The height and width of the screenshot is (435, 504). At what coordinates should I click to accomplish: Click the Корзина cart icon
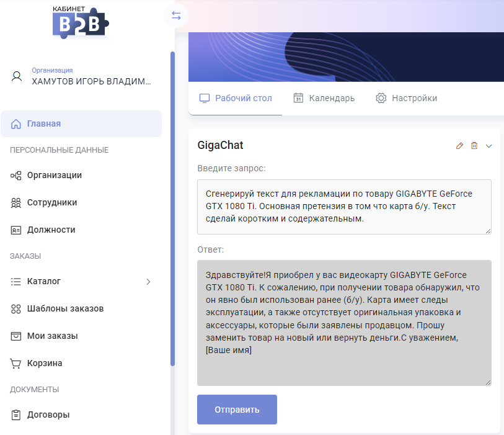point(15,364)
